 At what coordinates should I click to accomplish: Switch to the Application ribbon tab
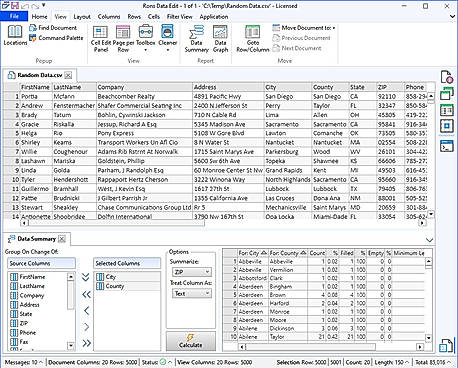[x=214, y=16]
